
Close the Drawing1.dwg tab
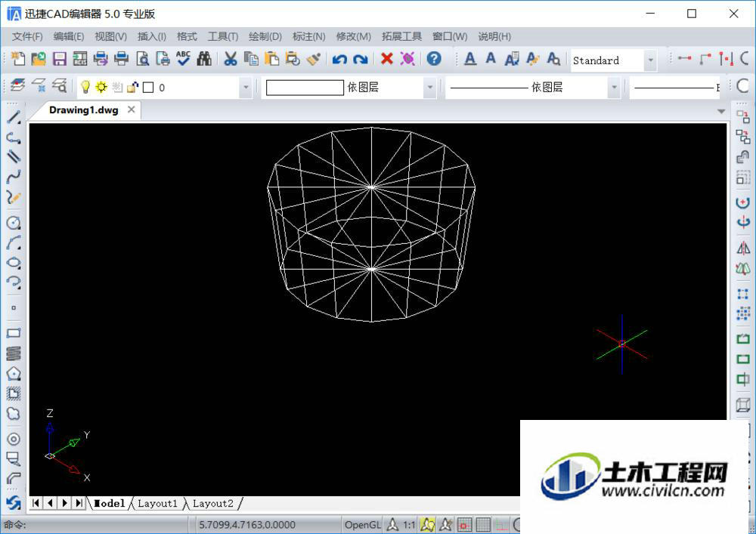pos(131,110)
